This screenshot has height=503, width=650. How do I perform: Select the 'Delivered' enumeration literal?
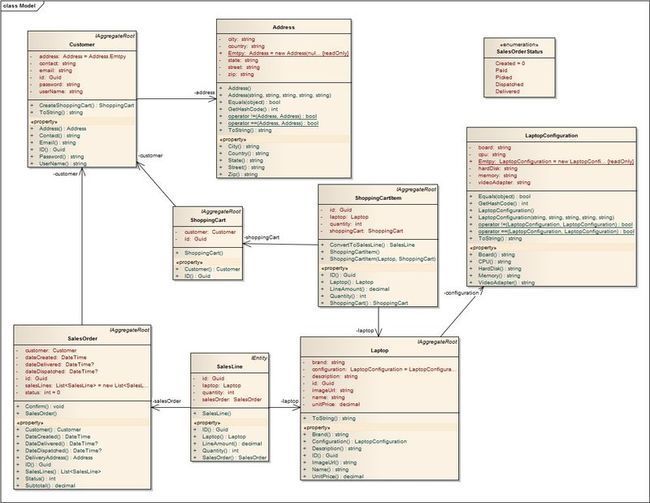click(507, 91)
